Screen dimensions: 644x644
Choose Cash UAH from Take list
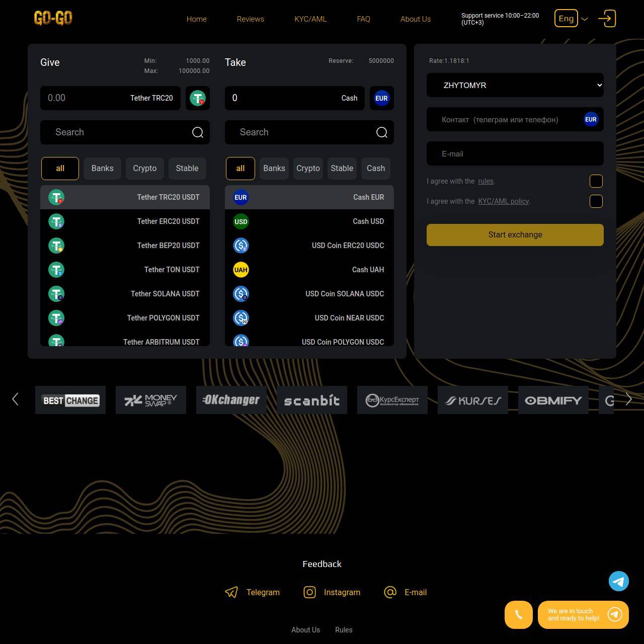(x=309, y=270)
